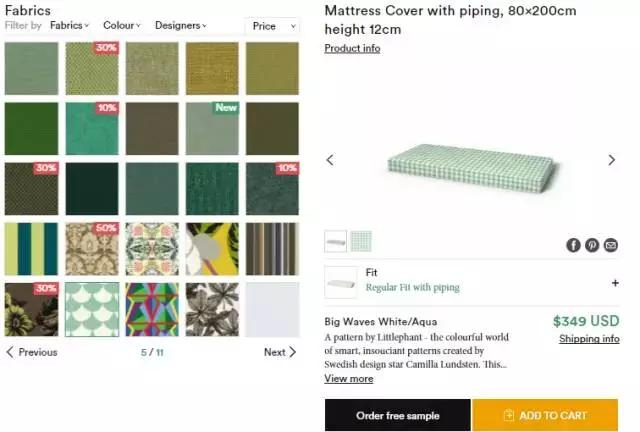Select the swatch with New badge
The width and height of the screenshot is (640, 432).
pyautogui.click(x=212, y=129)
